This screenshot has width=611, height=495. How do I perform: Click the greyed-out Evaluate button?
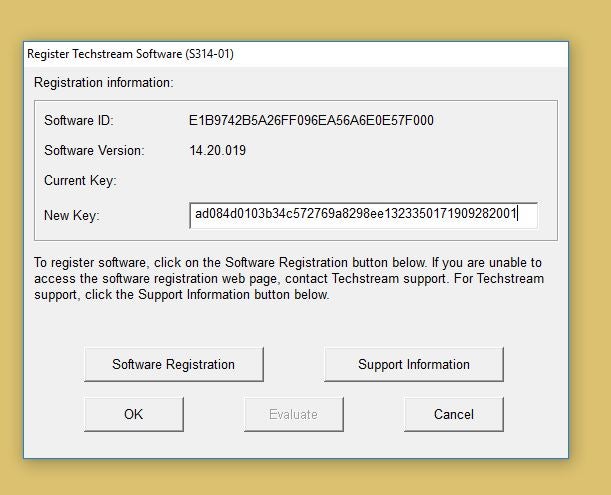pos(293,414)
